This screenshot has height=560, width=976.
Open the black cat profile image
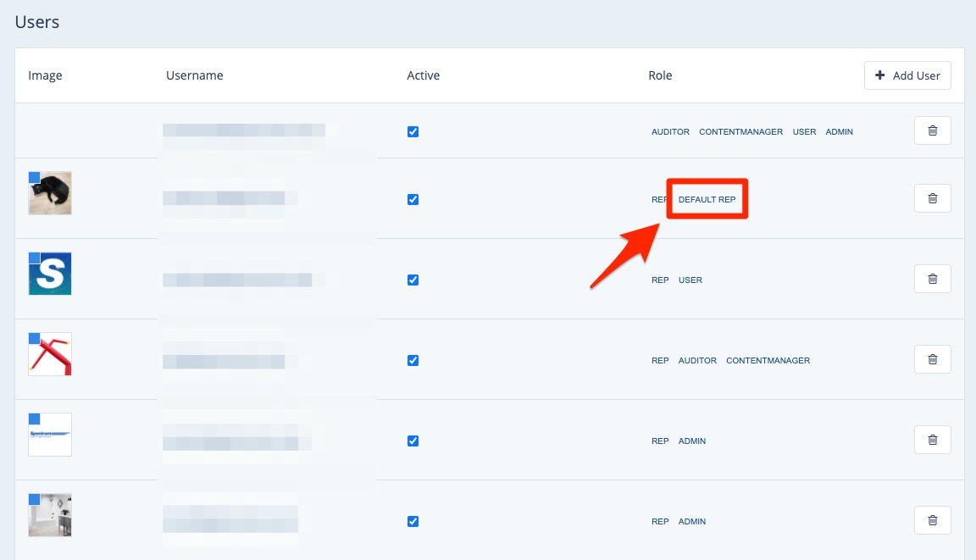pos(50,193)
